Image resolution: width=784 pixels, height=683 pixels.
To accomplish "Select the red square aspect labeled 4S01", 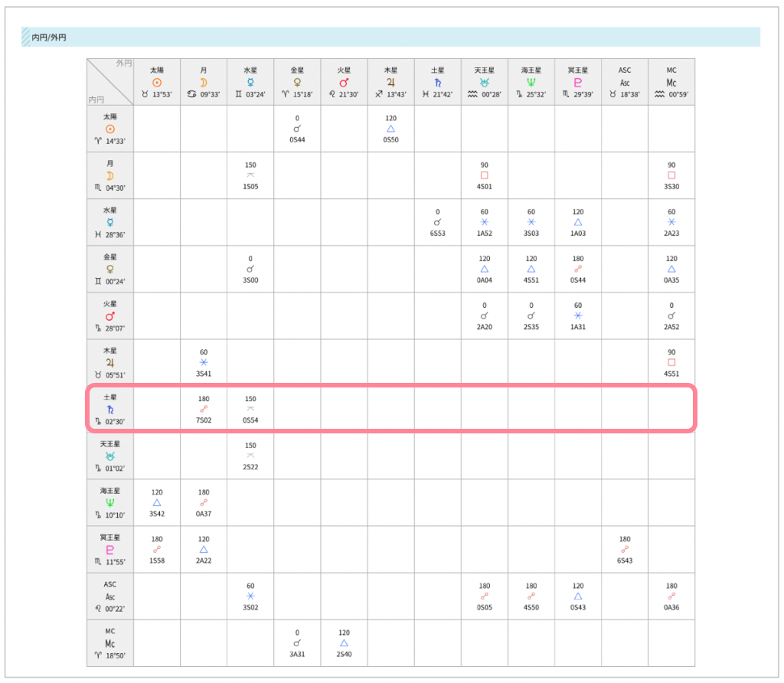I will [484, 175].
